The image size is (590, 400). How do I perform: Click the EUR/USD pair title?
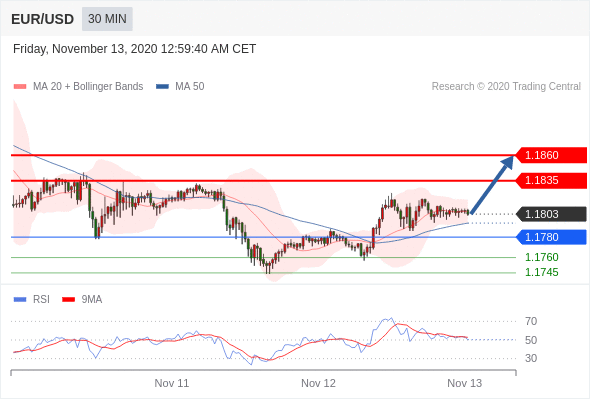43,19
